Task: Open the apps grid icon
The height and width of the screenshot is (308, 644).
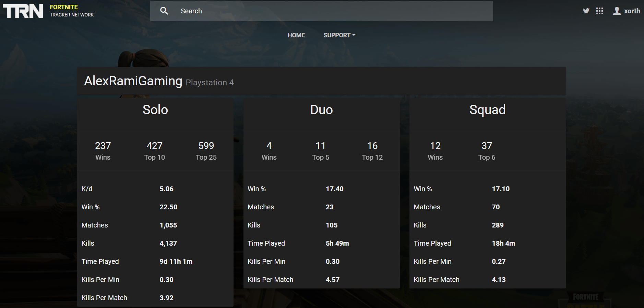Action: [x=599, y=11]
